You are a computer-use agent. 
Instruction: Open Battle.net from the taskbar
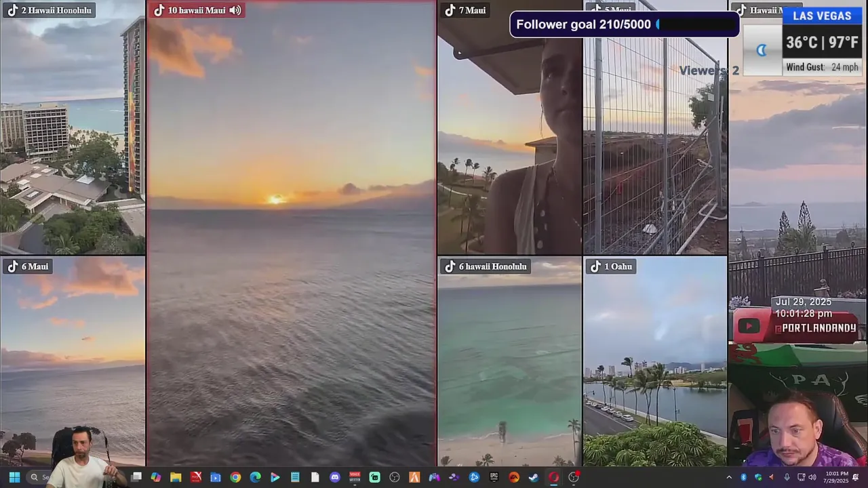(474, 477)
